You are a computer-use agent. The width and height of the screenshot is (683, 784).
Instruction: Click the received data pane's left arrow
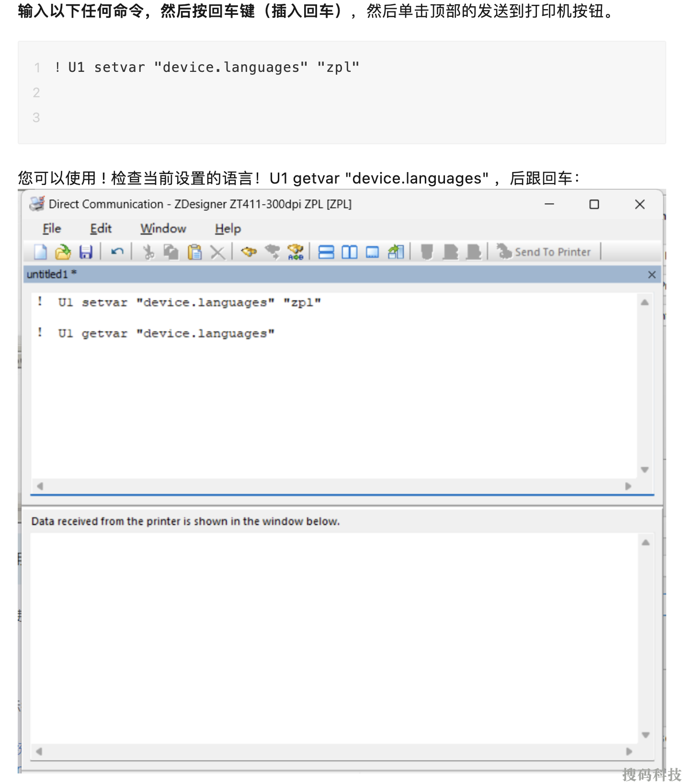point(39,751)
